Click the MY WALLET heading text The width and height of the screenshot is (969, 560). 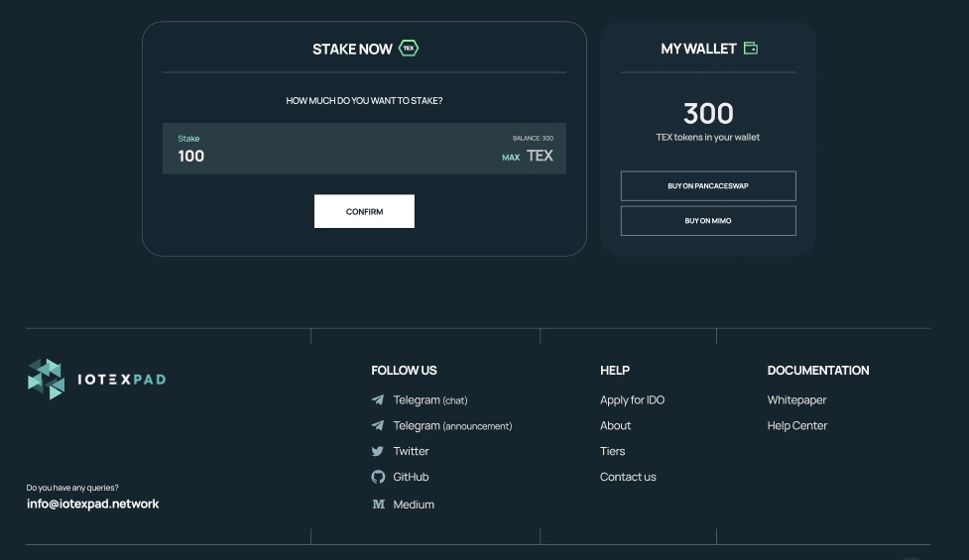tap(698, 49)
